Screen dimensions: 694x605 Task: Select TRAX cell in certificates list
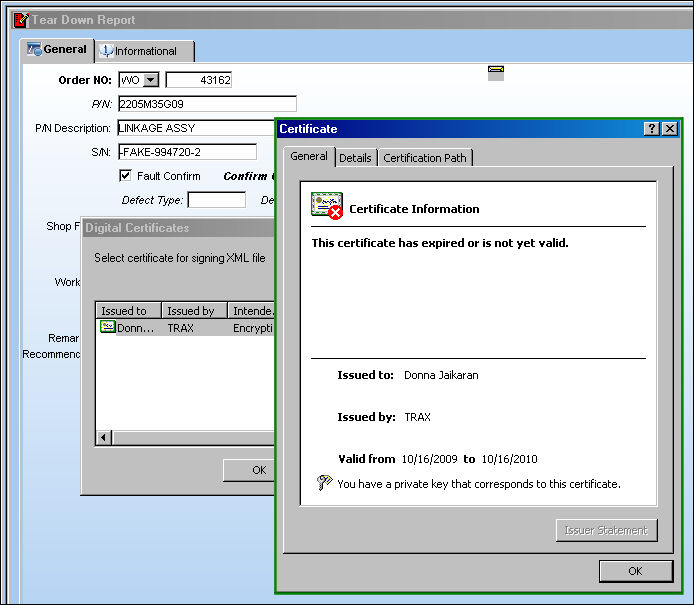[x=181, y=328]
